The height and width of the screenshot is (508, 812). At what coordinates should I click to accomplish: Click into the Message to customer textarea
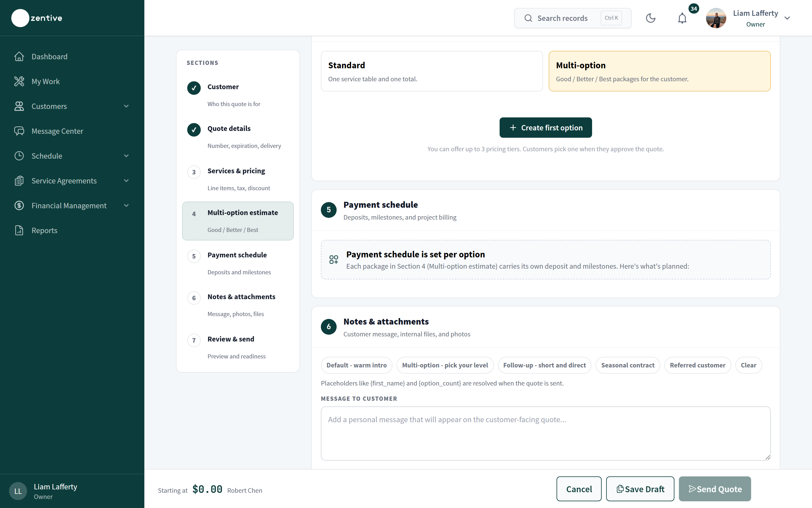click(x=546, y=433)
